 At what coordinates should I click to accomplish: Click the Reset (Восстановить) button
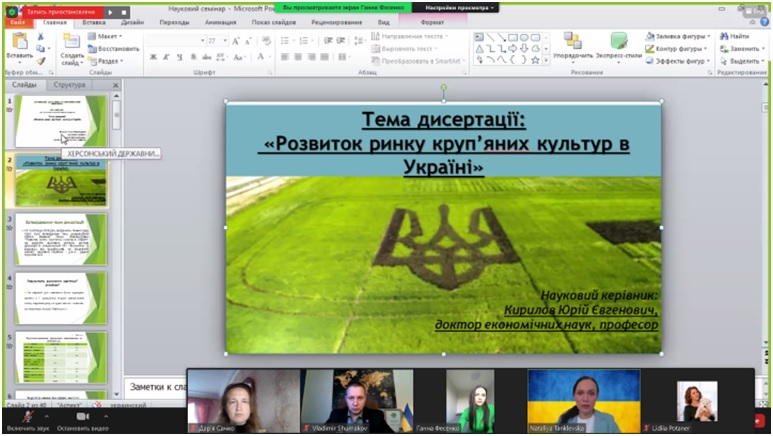(x=113, y=48)
